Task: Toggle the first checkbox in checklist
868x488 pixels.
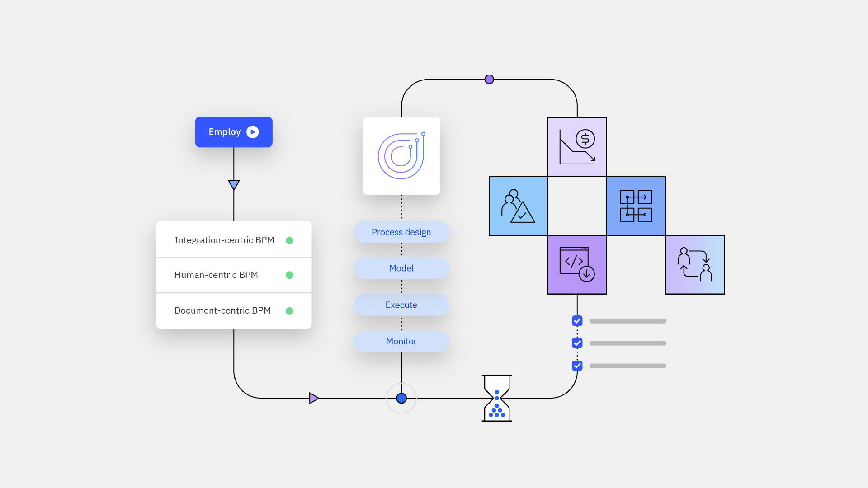Action: click(577, 321)
